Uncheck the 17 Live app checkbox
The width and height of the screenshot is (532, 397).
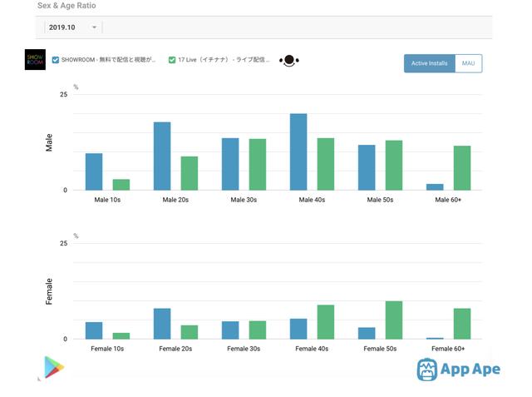pos(172,60)
